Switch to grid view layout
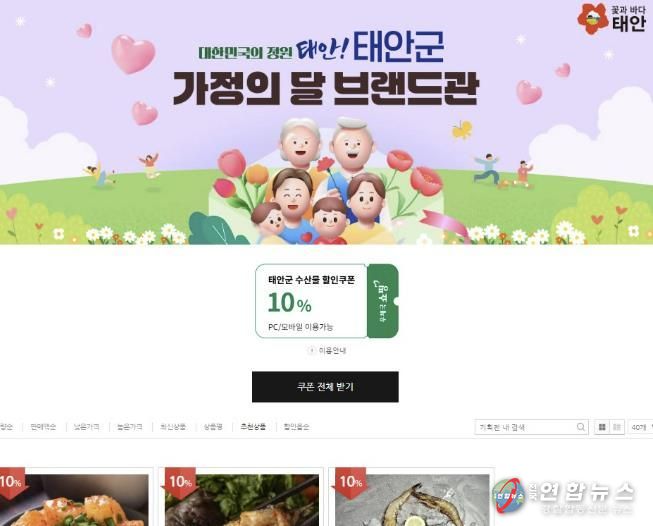 click(602, 427)
